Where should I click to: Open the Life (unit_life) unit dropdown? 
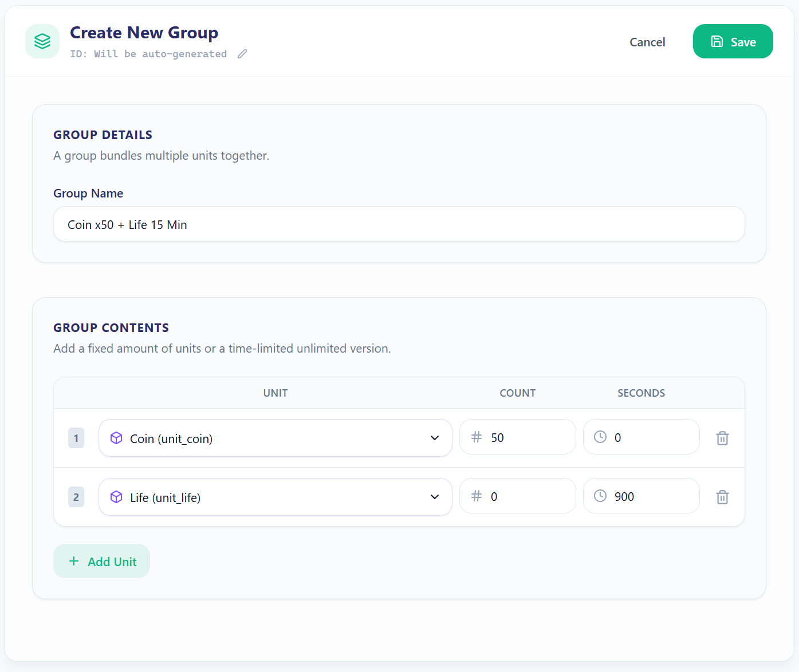pyautogui.click(x=275, y=497)
